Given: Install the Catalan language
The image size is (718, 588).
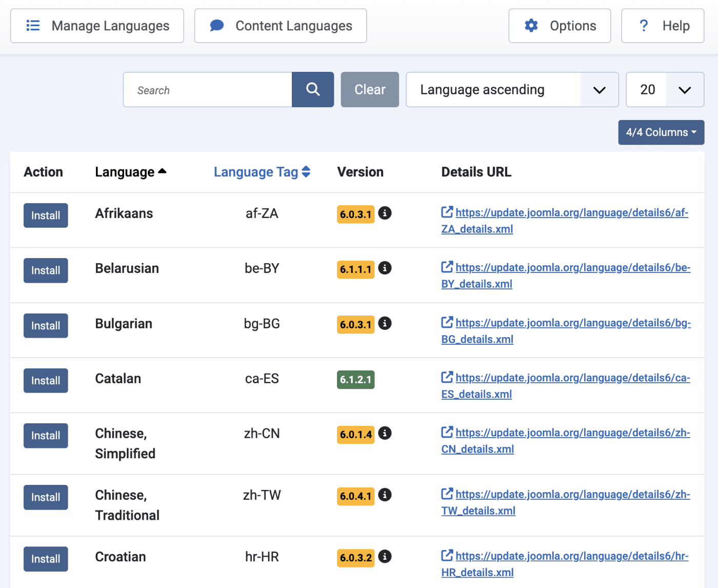Looking at the screenshot, I should pyautogui.click(x=46, y=381).
